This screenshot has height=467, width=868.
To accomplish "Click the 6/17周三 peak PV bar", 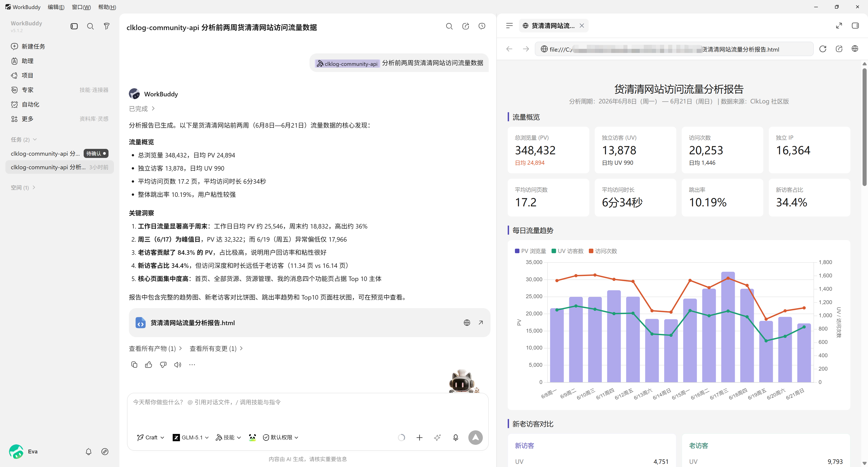I will point(728,327).
